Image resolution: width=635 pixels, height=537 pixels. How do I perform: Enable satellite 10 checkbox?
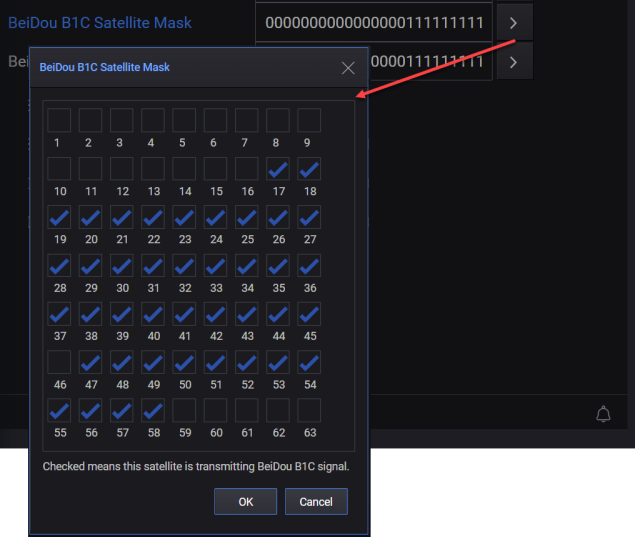point(59,169)
